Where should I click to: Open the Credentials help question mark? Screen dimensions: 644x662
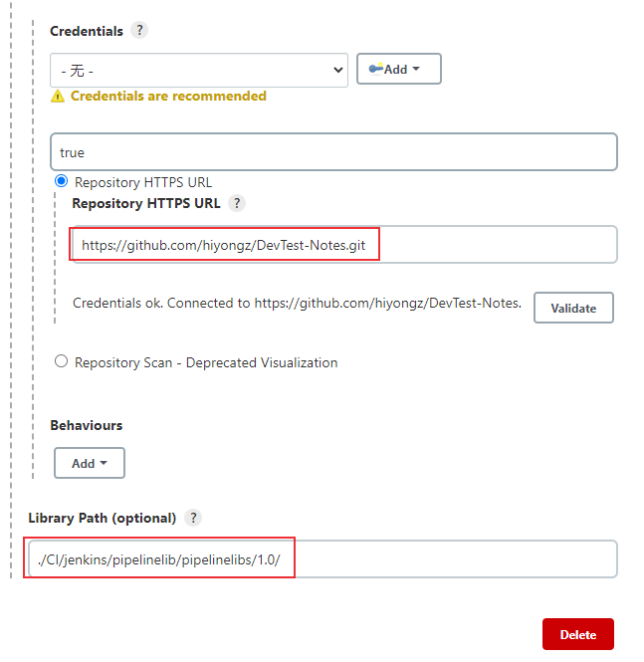click(x=139, y=31)
